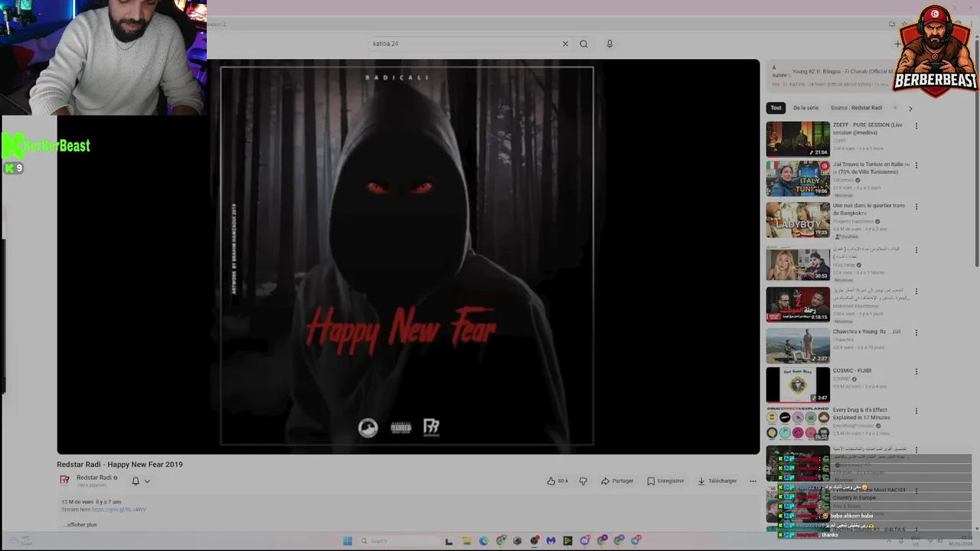Image resolution: width=980 pixels, height=551 pixels.
Task: Open Malwarebytes icon on taskbar
Action: tap(551, 541)
